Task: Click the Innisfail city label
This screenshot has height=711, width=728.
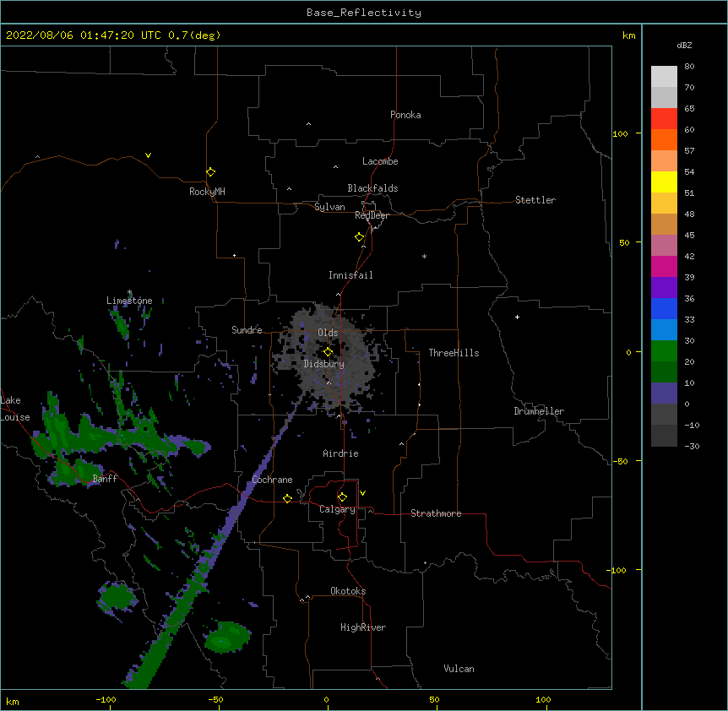Action: (350, 275)
